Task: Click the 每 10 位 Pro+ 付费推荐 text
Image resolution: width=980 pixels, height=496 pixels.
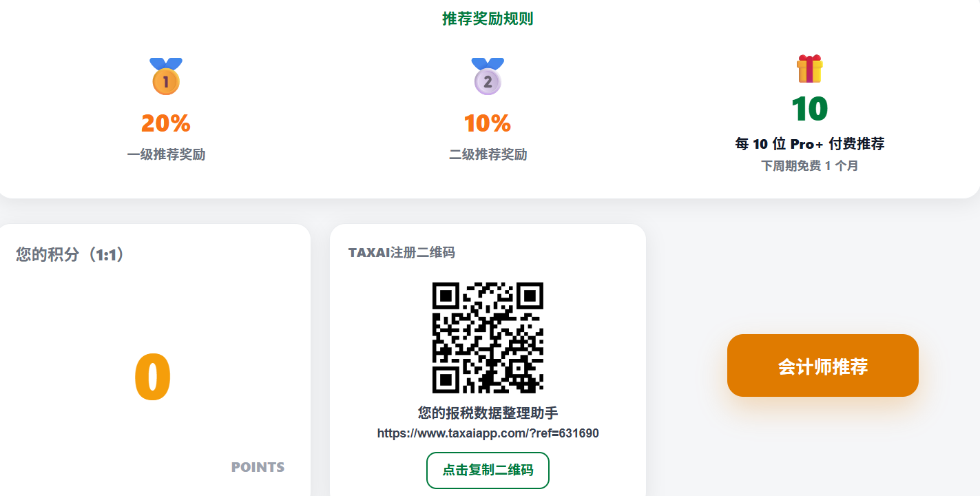Action: (809, 144)
